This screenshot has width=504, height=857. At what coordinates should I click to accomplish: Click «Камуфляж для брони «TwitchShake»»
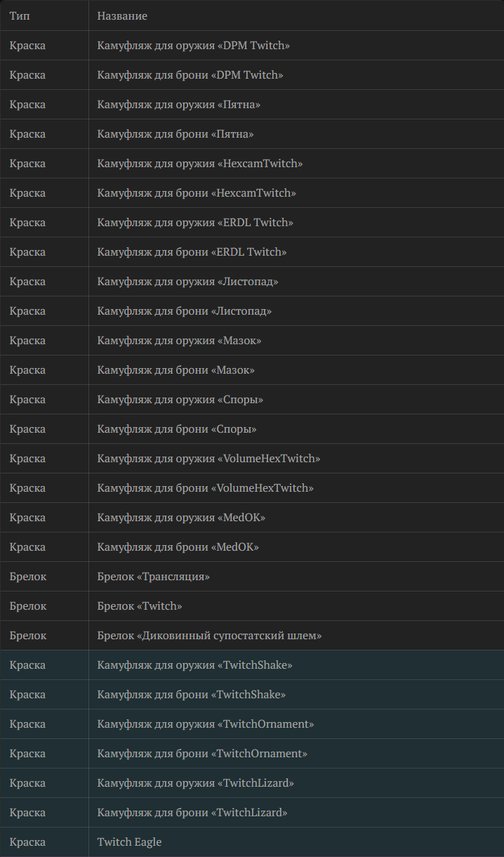tap(191, 695)
